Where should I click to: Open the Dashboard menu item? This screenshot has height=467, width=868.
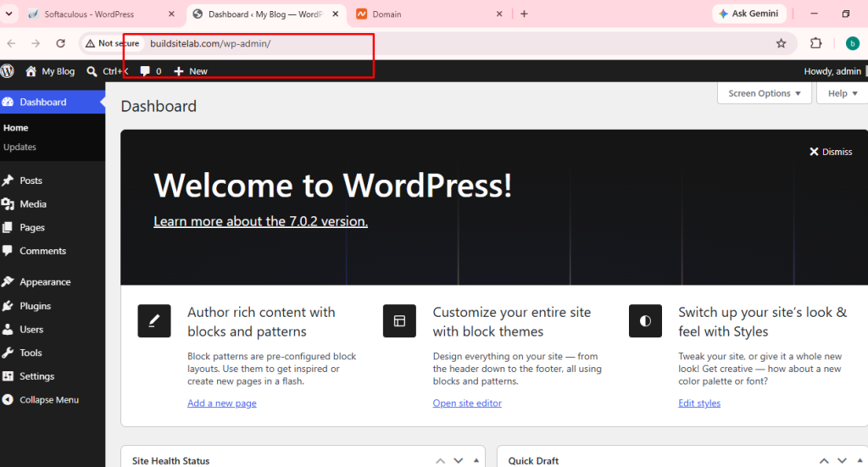tap(53, 102)
